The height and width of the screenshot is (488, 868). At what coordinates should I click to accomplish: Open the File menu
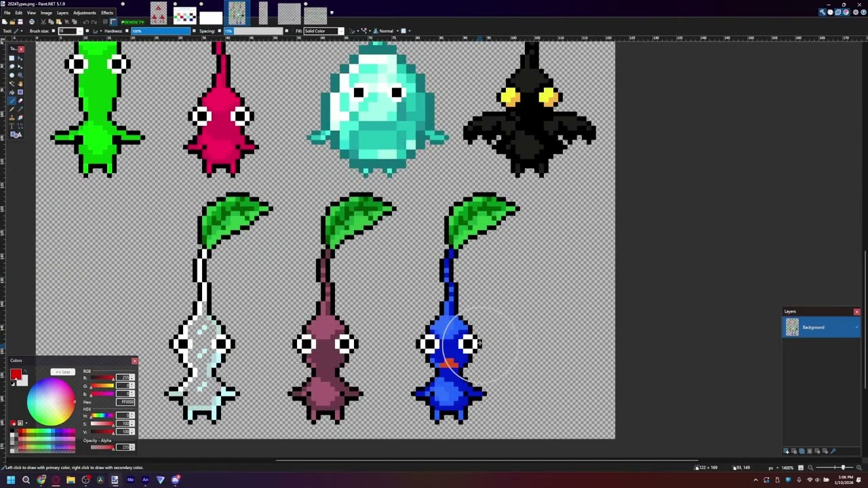7,13
